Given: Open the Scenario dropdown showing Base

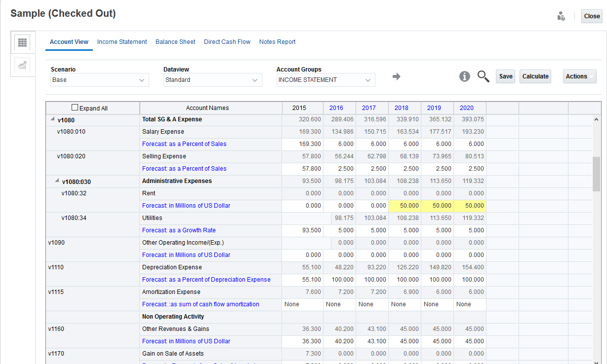Looking at the screenshot, I should [x=99, y=80].
